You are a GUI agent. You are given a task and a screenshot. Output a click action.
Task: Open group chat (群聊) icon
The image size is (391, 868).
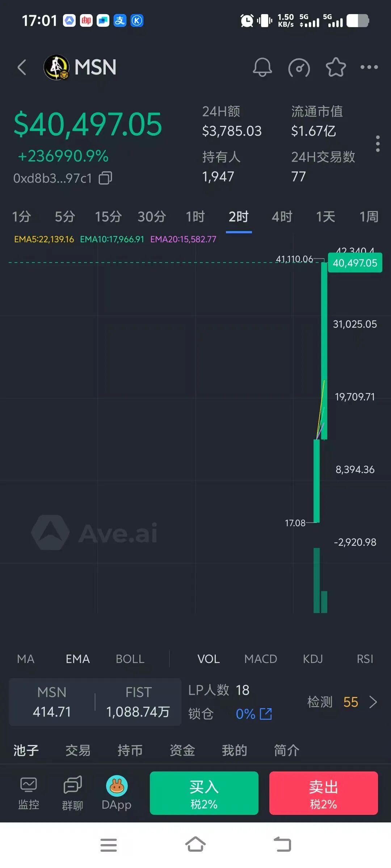coord(72,792)
